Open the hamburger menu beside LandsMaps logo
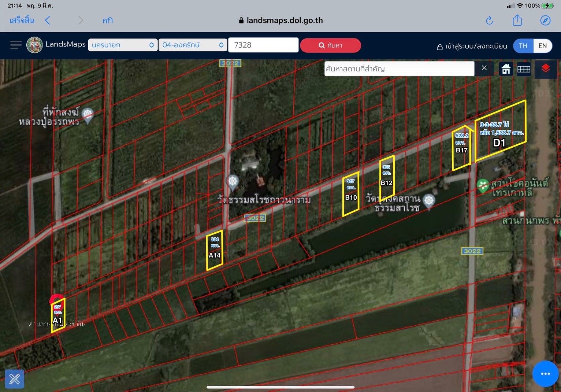 tap(16, 45)
